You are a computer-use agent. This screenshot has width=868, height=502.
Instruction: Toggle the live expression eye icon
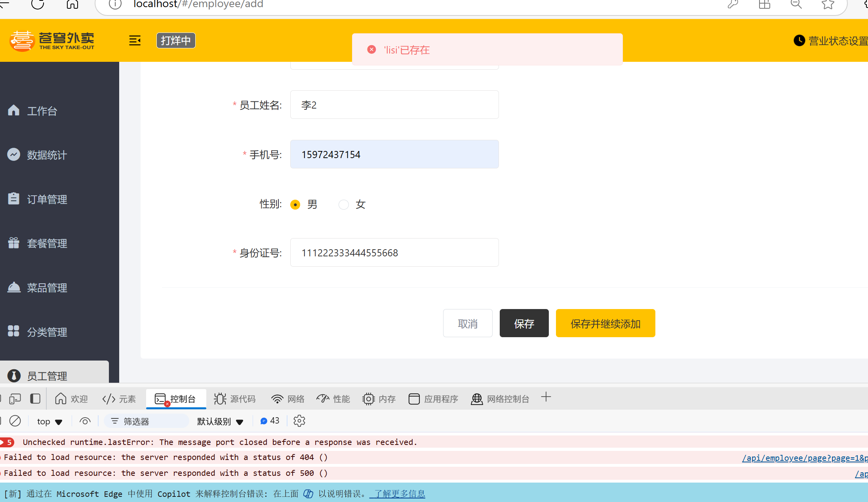point(85,421)
